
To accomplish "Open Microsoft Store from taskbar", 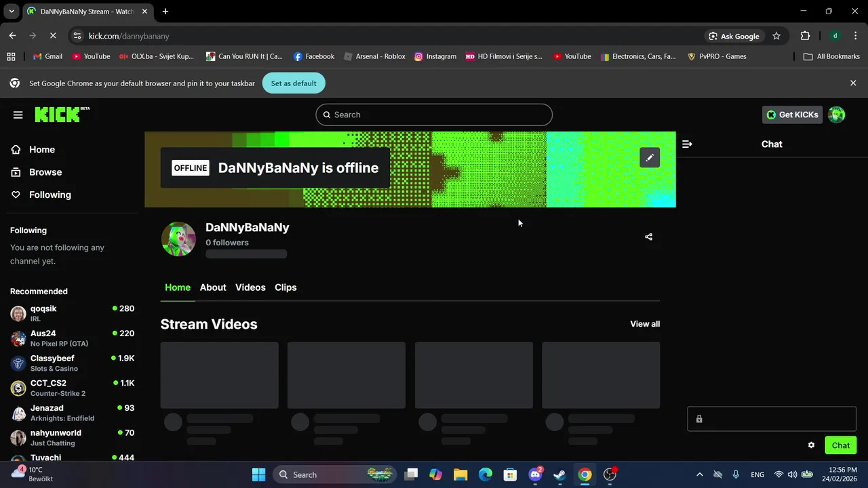I will pyautogui.click(x=510, y=474).
